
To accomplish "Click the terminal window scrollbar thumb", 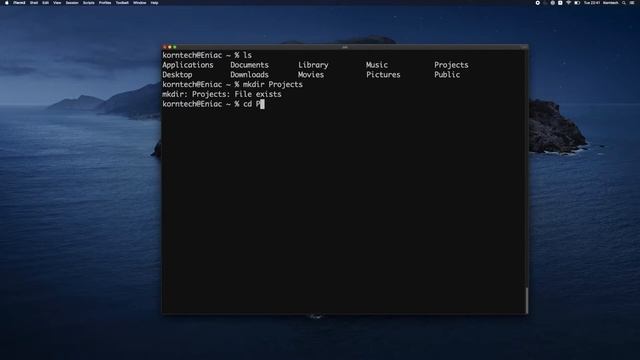I will pos(527,300).
